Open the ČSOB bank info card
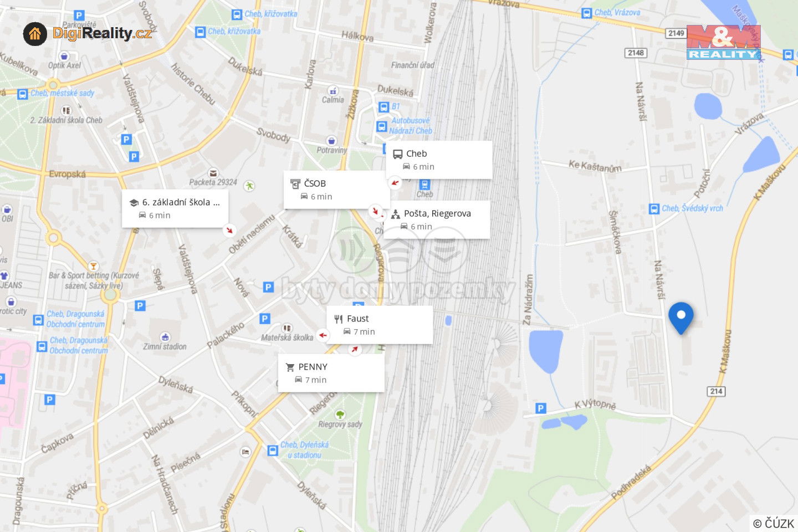 pos(336,190)
